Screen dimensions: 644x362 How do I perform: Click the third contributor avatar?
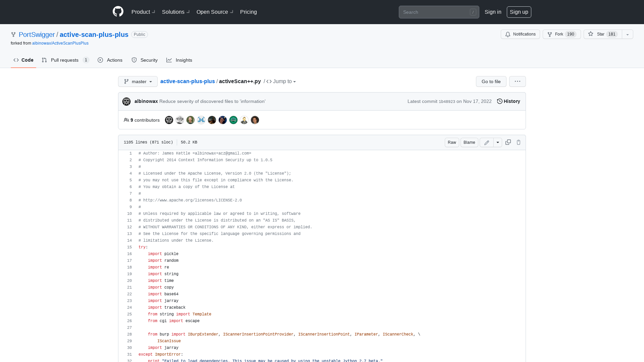191,120
